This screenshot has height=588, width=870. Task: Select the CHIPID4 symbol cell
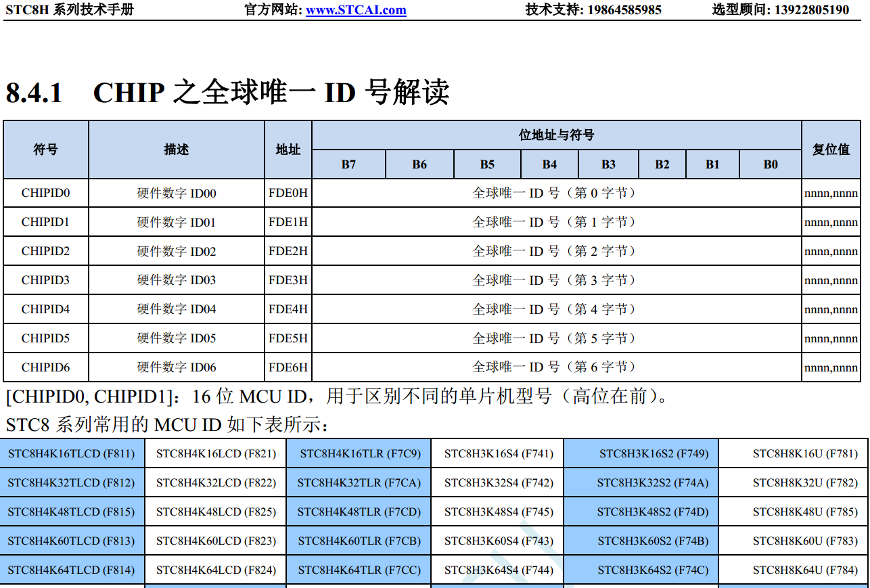[46, 309]
